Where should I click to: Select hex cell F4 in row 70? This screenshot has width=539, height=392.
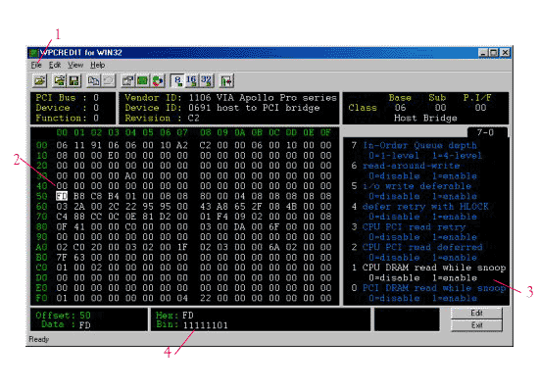tap(222, 217)
